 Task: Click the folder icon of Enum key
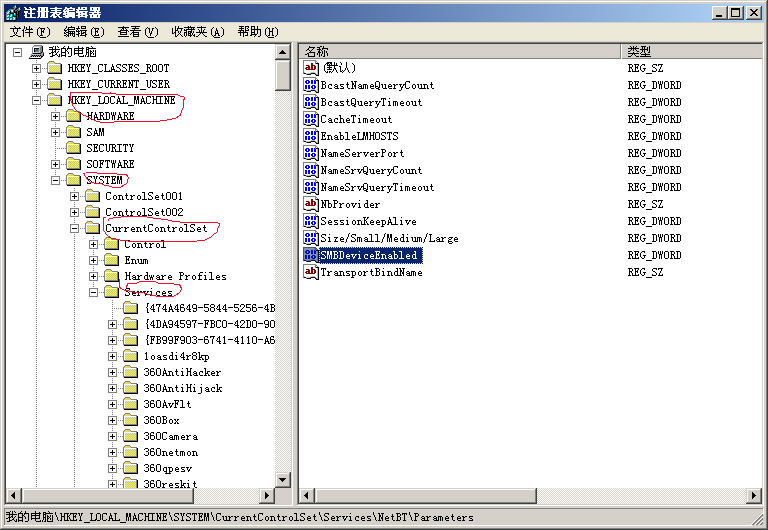point(112,260)
